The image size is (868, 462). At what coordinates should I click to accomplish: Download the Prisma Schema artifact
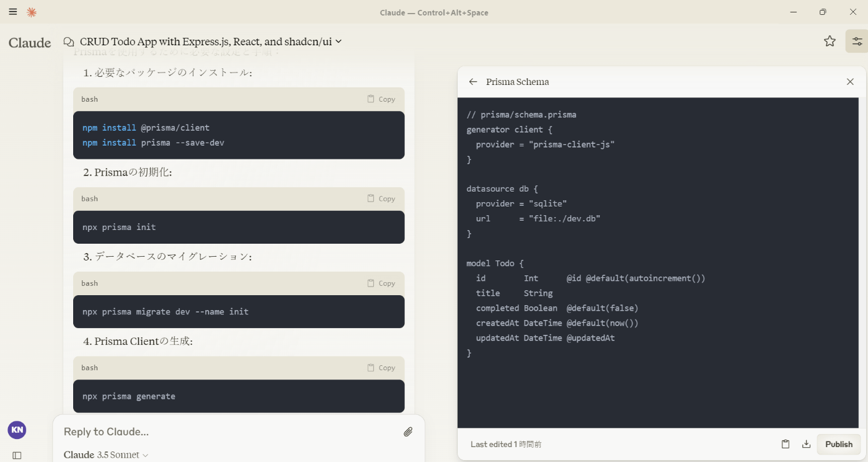tap(806, 444)
